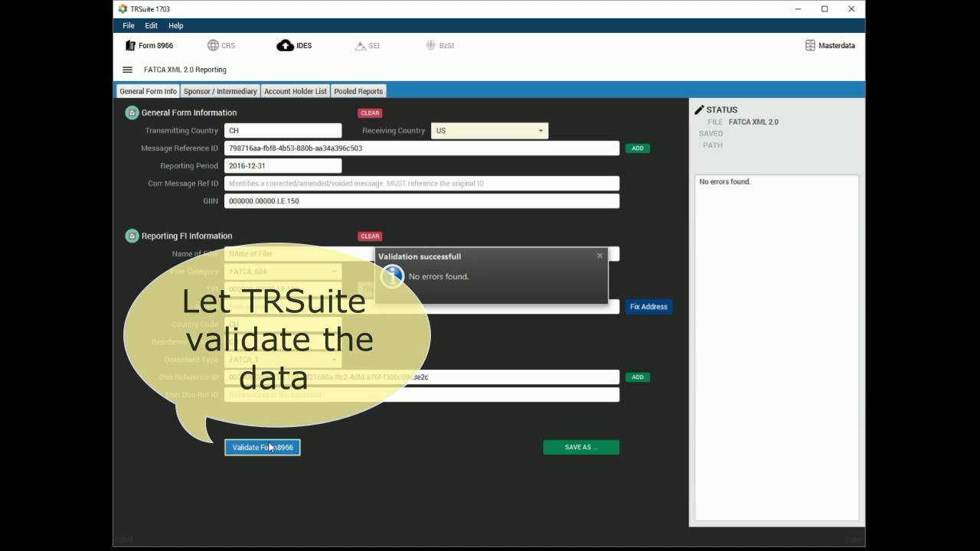Image resolution: width=980 pixels, height=551 pixels.
Task: Click the Reporting FI Information section icon
Action: click(x=132, y=236)
